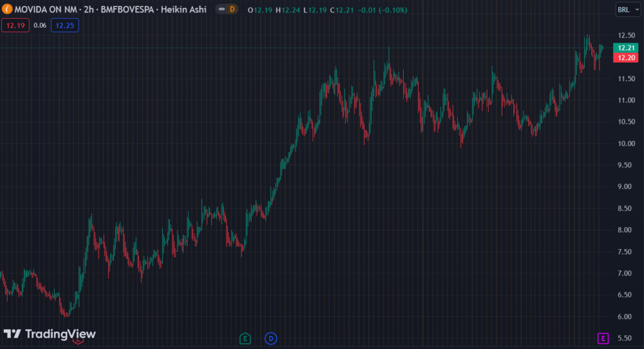Click the change value −0.01 (−0.10%)
Image resolution: width=644 pixels, height=349 pixels.
(382, 10)
